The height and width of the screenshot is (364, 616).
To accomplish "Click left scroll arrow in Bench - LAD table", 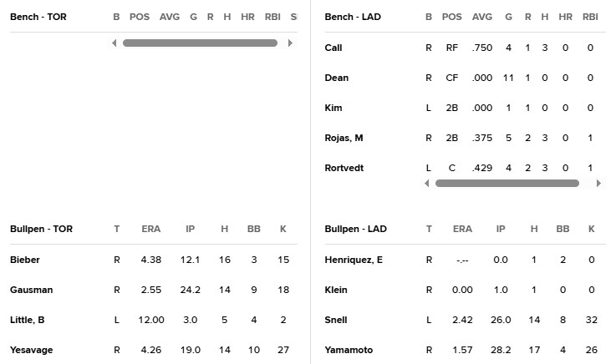I will point(427,183).
